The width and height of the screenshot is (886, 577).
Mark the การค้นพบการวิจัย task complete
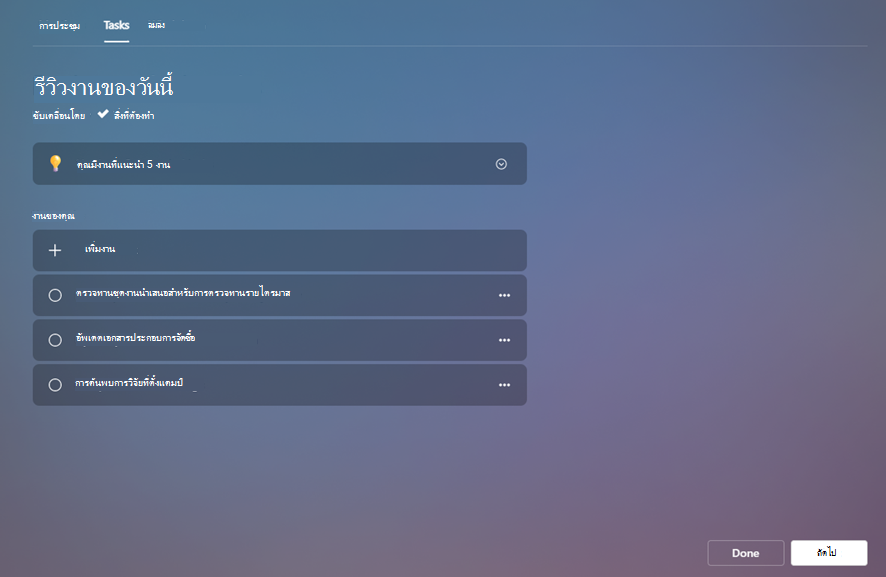[55, 385]
